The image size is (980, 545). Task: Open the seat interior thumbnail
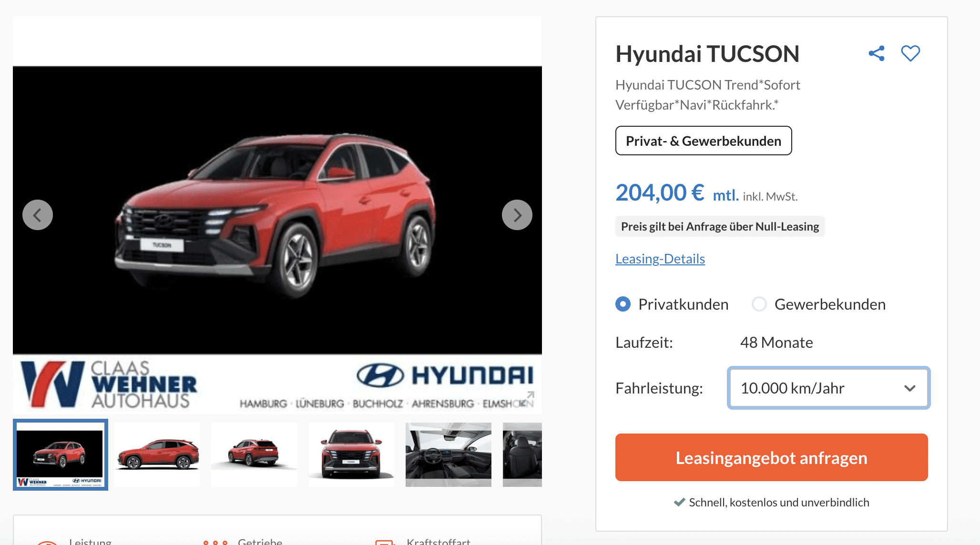[522, 454]
